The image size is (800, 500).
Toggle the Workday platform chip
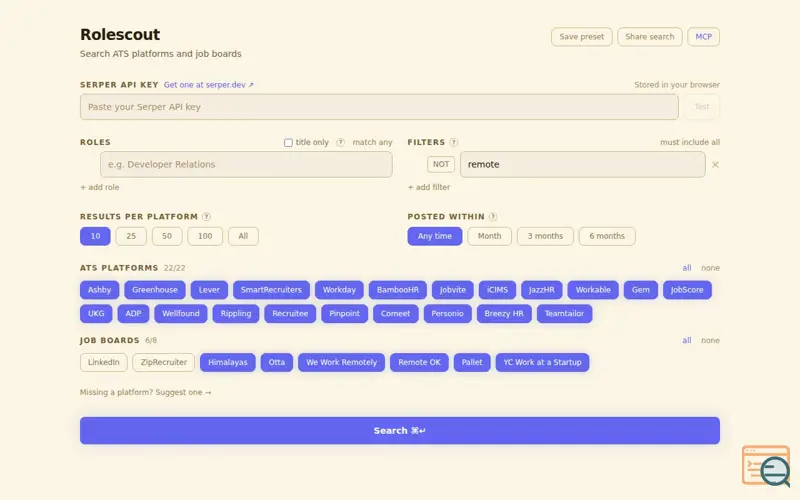point(339,290)
